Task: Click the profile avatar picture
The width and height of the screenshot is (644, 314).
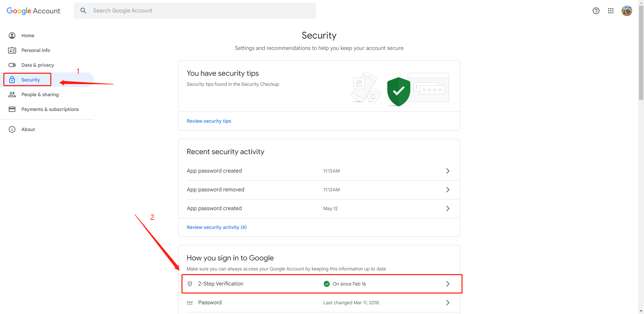Action: [x=627, y=11]
